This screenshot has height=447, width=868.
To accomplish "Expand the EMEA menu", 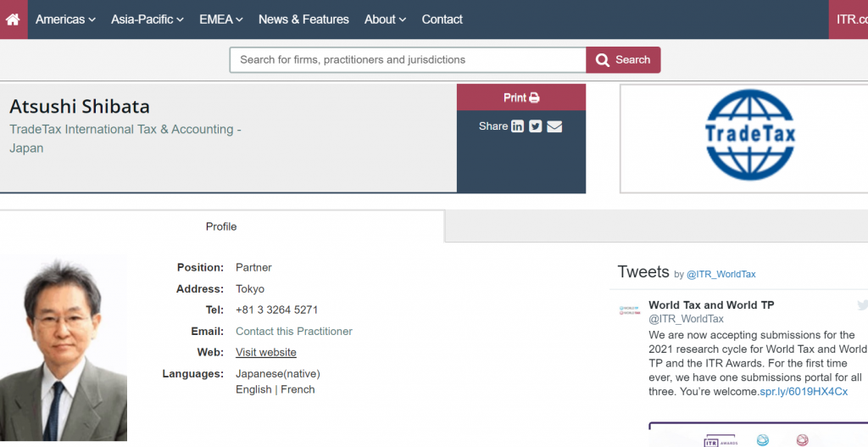I will point(221,20).
